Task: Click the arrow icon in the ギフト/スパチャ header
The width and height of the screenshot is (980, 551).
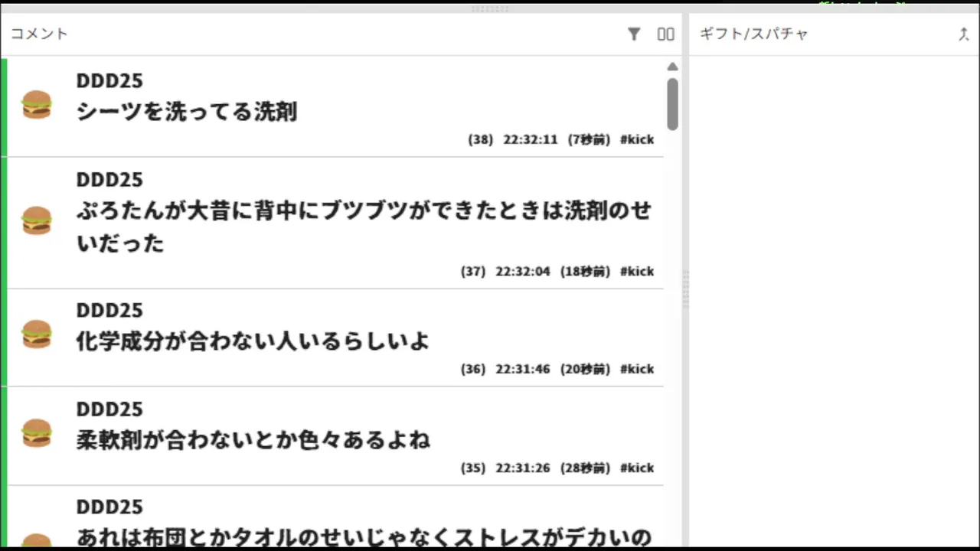Action: pos(964,34)
